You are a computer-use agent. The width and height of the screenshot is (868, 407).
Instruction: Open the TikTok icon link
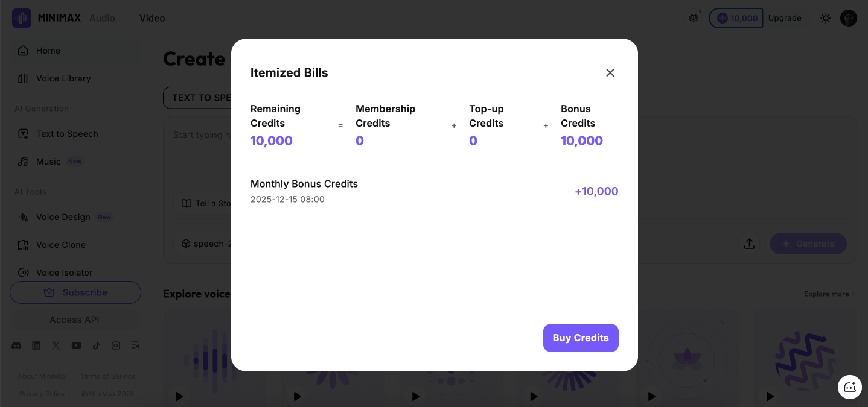96,345
